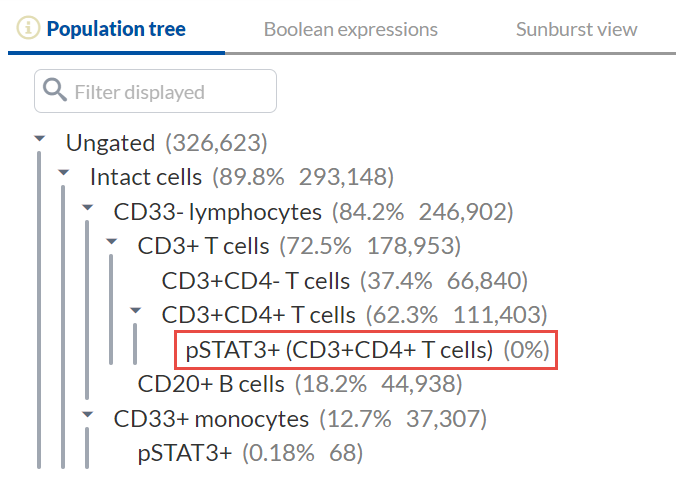Select pSTAT3+ under CD33+ monocytes
Viewport: 693px width, 497px height.
click(x=185, y=453)
